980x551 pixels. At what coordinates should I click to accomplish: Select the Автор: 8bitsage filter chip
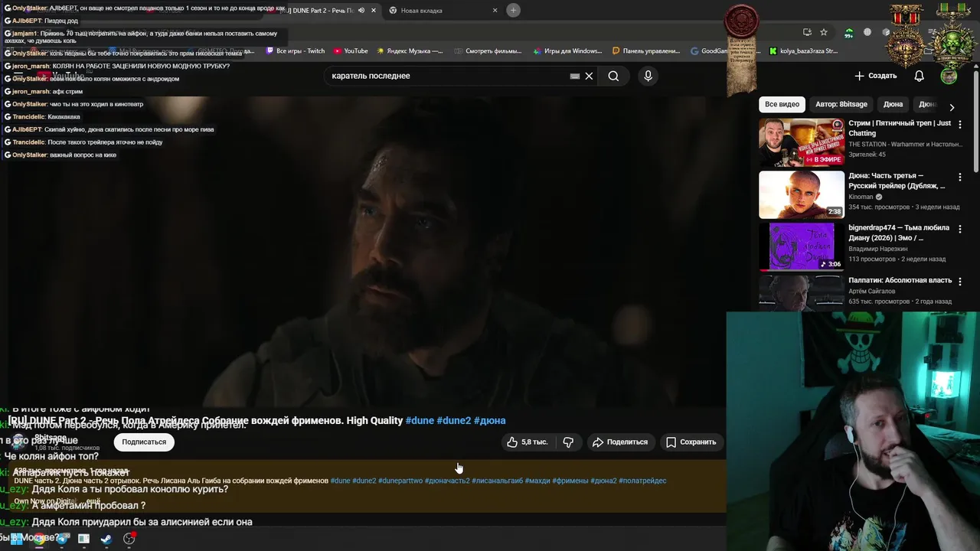pyautogui.click(x=841, y=104)
